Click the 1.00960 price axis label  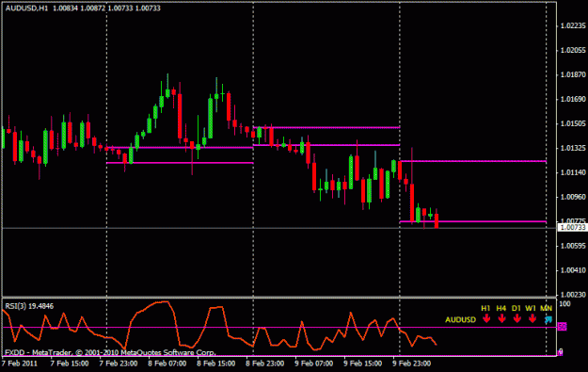tap(573, 197)
